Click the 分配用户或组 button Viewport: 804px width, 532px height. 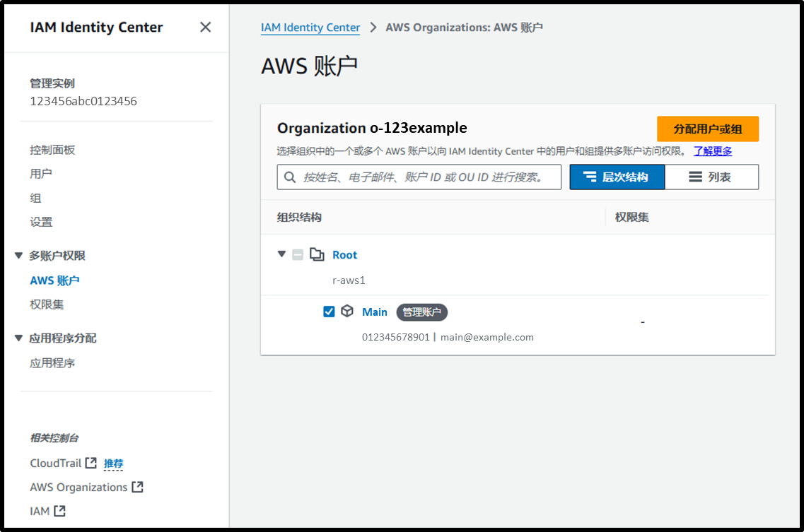[708, 129]
